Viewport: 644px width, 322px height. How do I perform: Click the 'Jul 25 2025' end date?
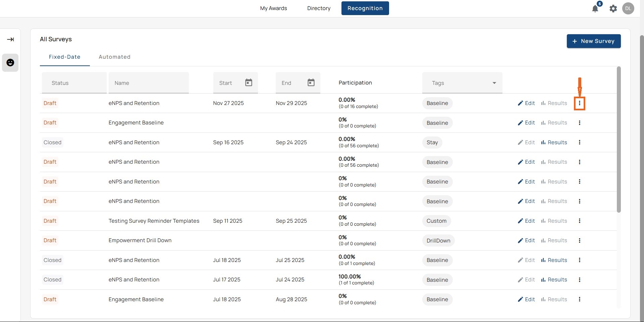tap(290, 260)
